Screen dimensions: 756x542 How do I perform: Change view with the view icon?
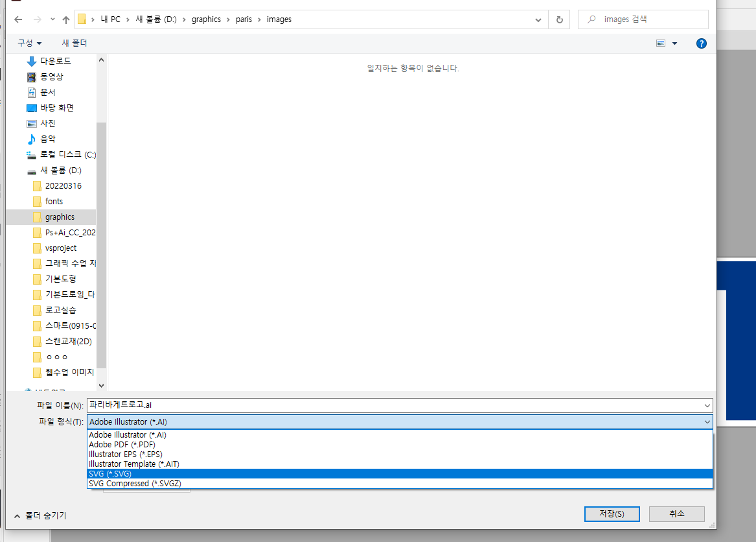(661, 43)
